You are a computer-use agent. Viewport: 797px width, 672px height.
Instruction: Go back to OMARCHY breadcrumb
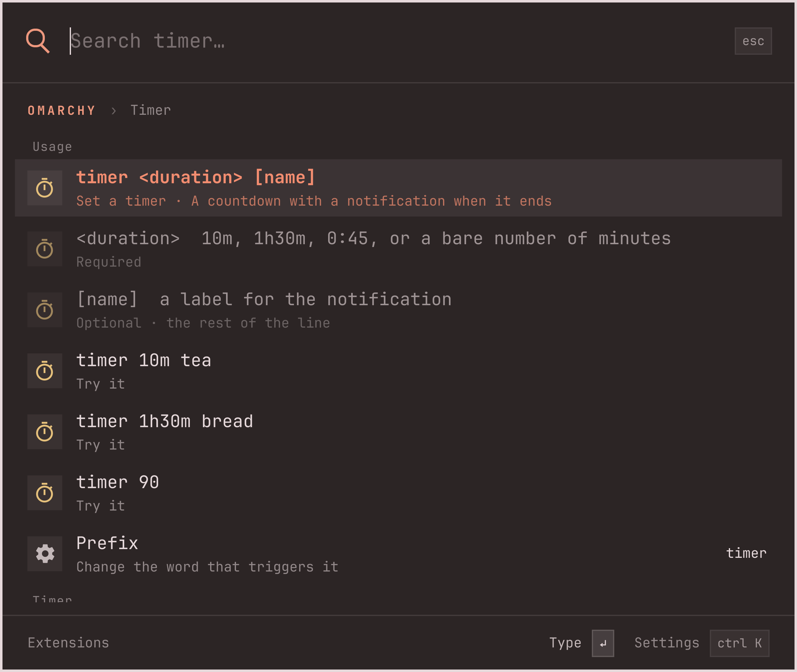[61, 110]
